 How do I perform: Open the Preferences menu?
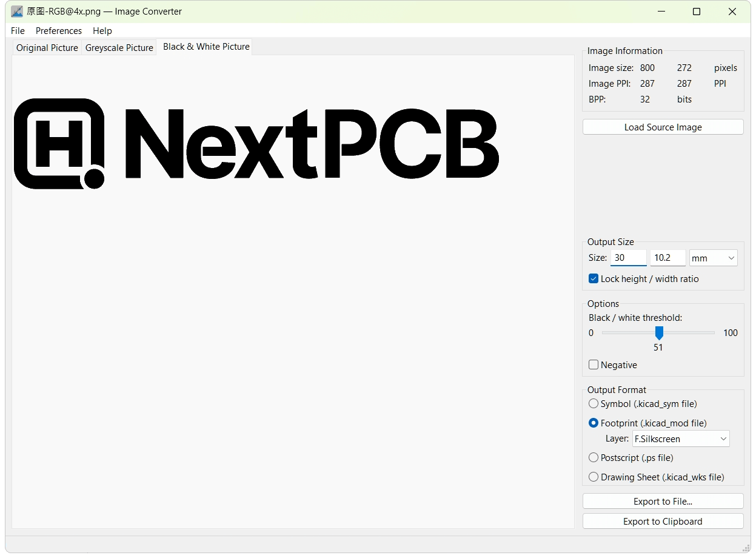[x=59, y=31]
